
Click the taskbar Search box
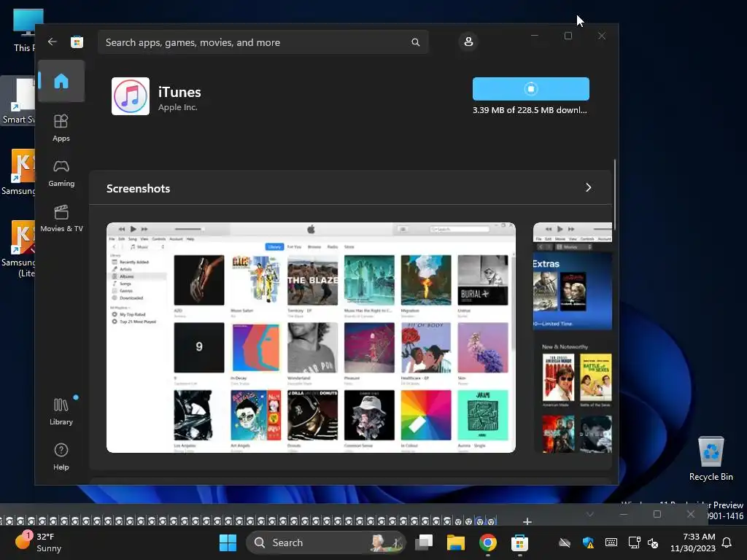coord(325,542)
